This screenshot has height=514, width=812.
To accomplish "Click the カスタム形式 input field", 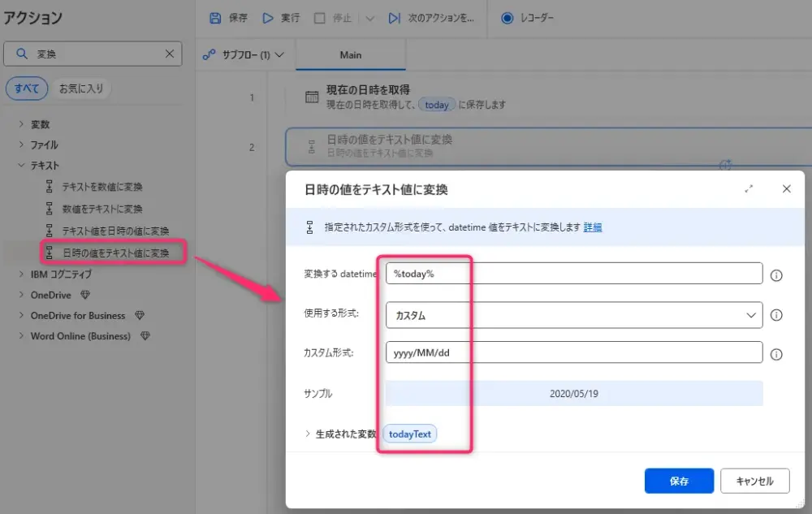I will pos(573,352).
